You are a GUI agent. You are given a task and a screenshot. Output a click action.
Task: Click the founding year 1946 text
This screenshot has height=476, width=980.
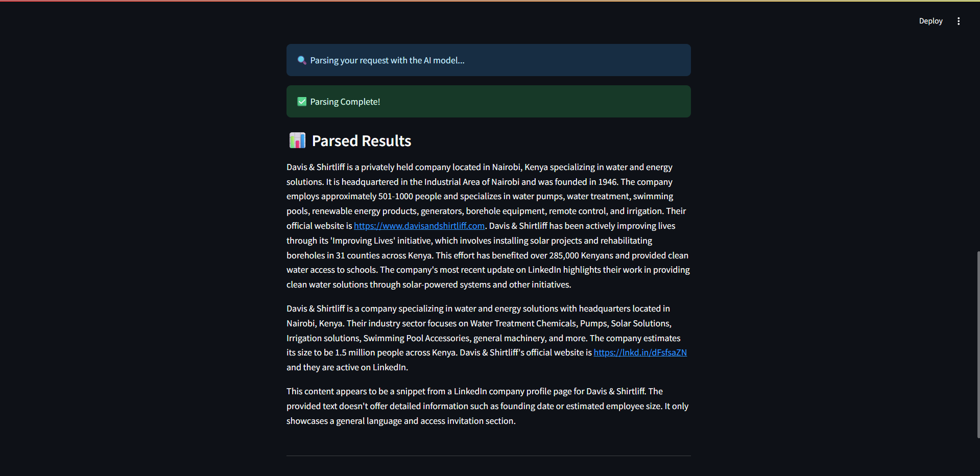coord(607,182)
